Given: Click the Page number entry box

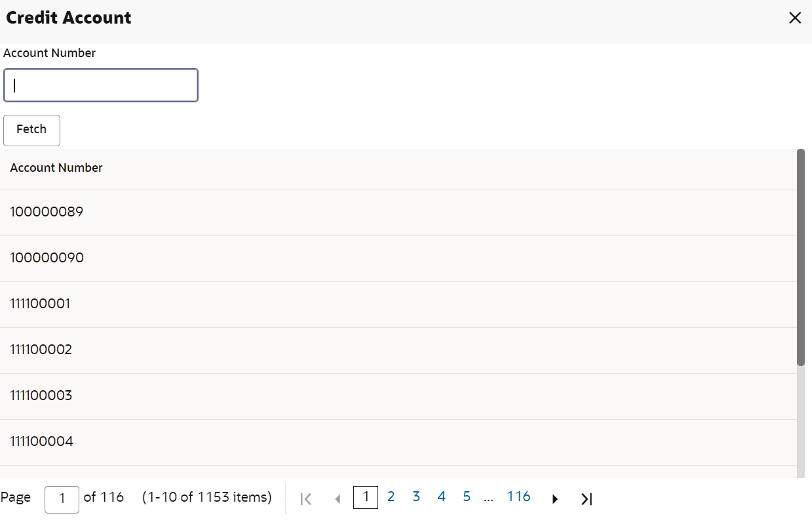Looking at the screenshot, I should click(x=62, y=499).
